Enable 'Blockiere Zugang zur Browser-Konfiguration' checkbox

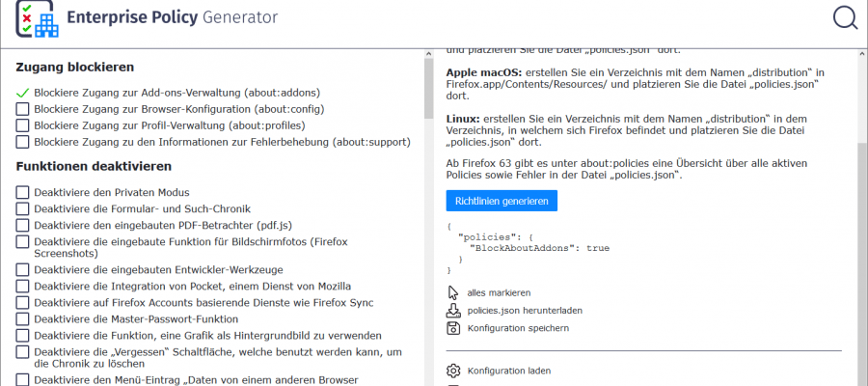pyautogui.click(x=23, y=110)
